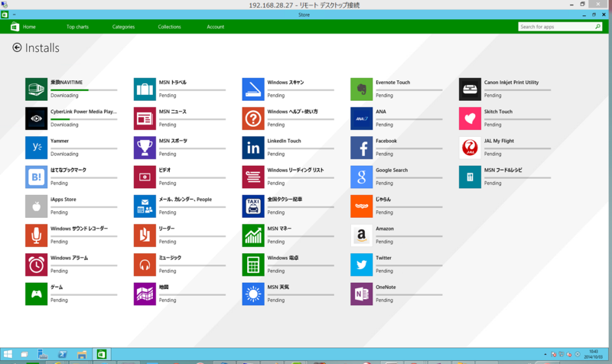Select the JAL My Flight icon
This screenshot has width=612, height=364.
tap(470, 148)
